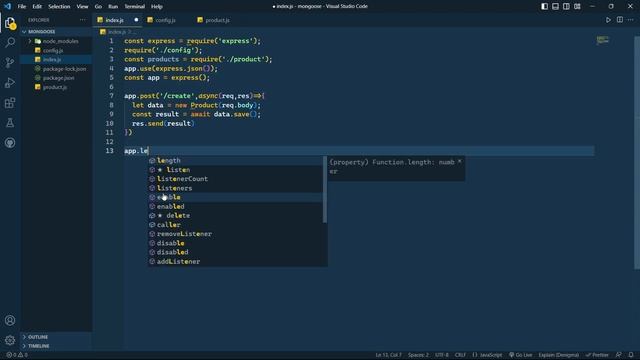640x360 pixels.
Task: Click the Run Code play icon
Action: [x=608, y=20]
